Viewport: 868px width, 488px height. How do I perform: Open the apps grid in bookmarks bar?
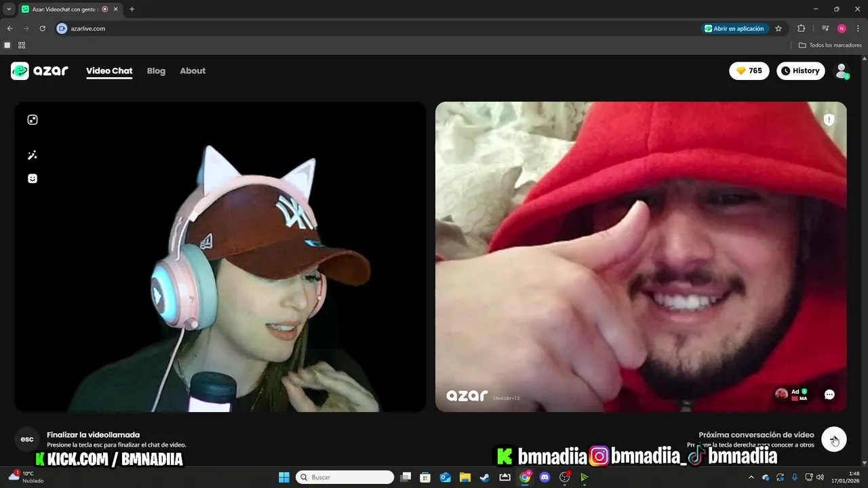22,45
